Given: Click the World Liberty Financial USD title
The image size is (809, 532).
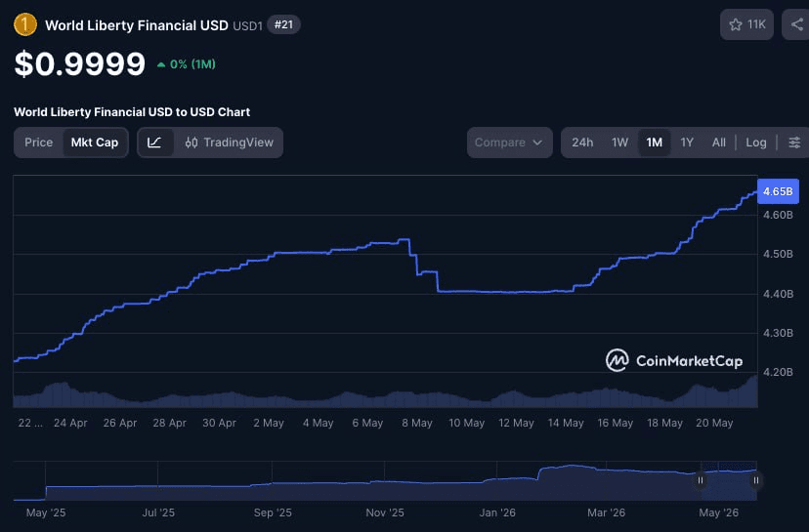Looking at the screenshot, I should [x=137, y=25].
